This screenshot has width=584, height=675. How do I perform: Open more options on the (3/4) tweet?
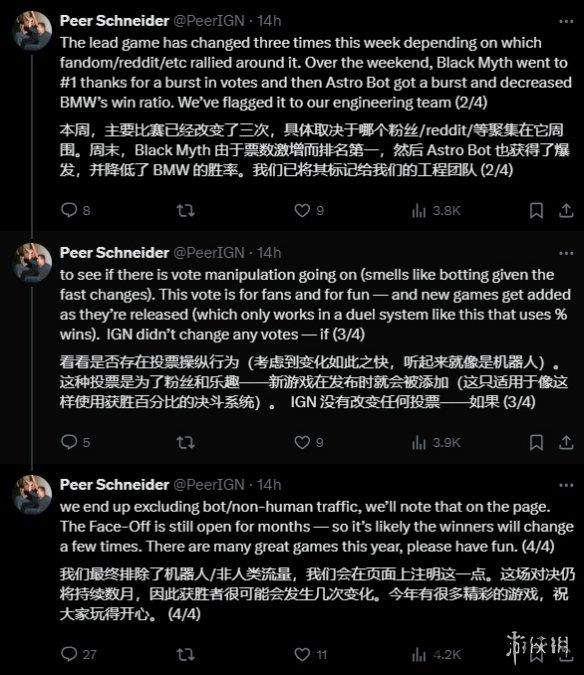click(x=566, y=253)
